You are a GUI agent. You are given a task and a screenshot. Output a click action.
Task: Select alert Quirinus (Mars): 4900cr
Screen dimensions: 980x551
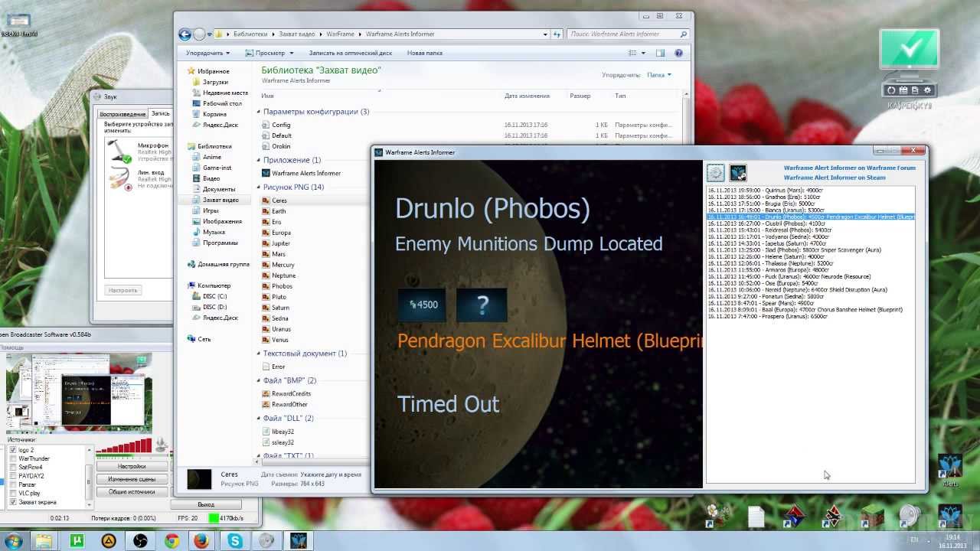click(x=765, y=191)
